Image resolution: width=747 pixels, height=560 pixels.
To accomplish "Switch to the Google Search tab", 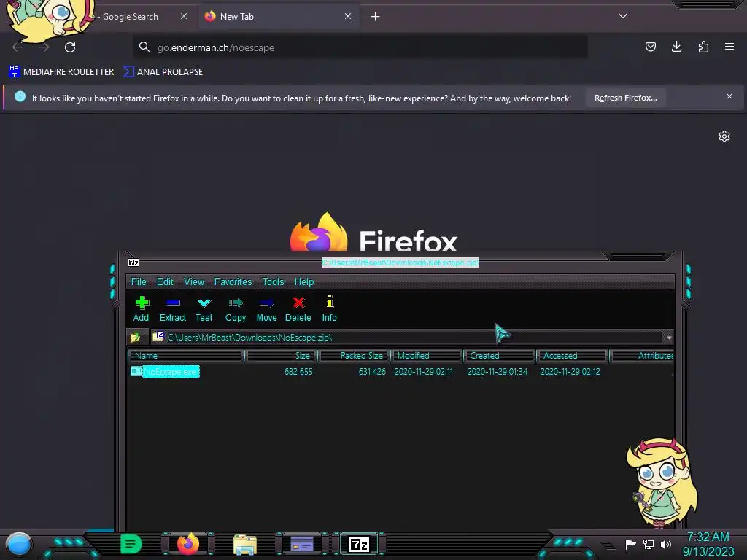I will (x=130, y=17).
